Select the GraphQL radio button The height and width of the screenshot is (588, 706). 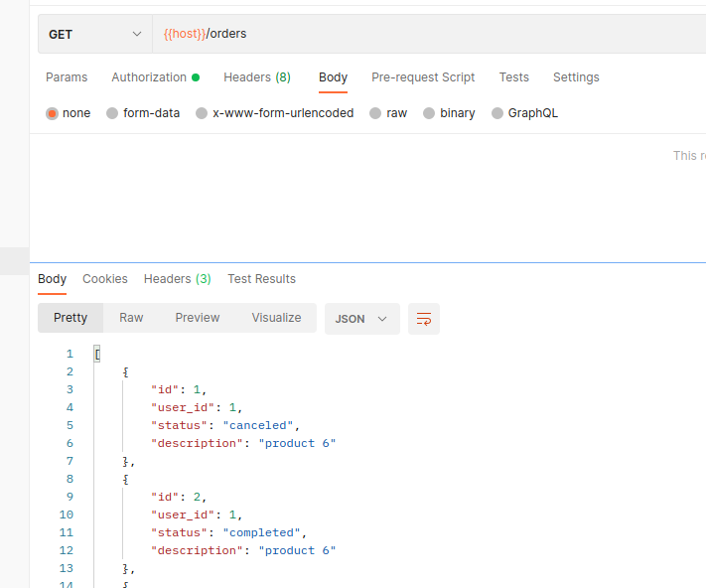(497, 113)
